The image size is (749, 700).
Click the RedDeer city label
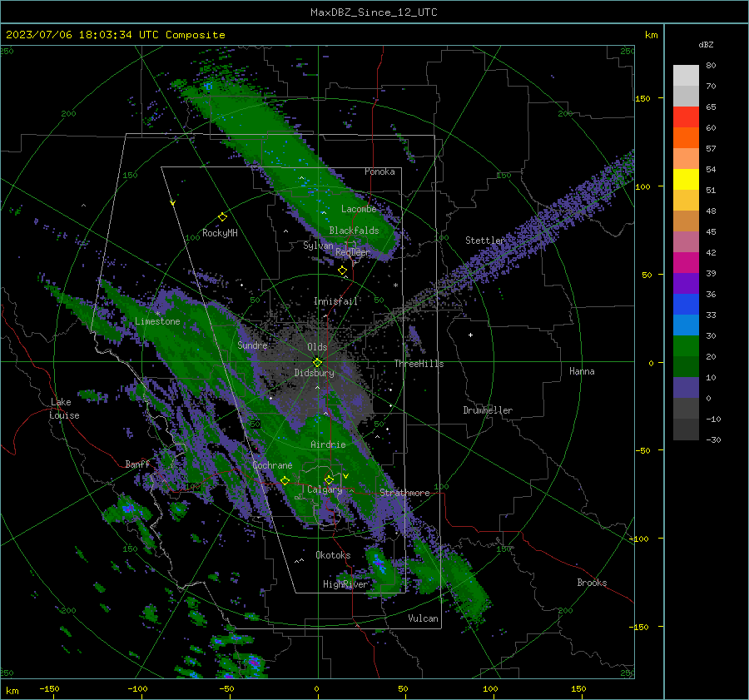point(353,252)
